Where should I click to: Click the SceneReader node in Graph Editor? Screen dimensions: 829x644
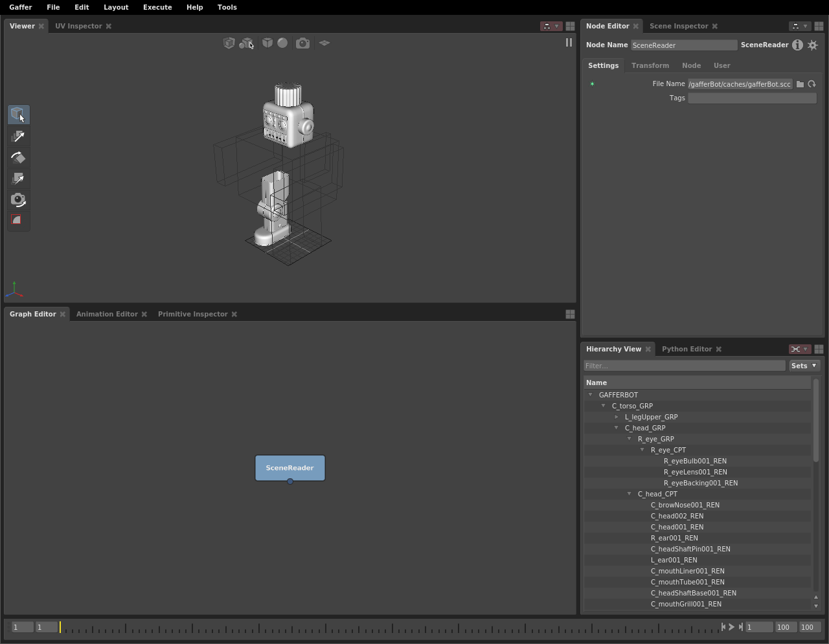290,468
